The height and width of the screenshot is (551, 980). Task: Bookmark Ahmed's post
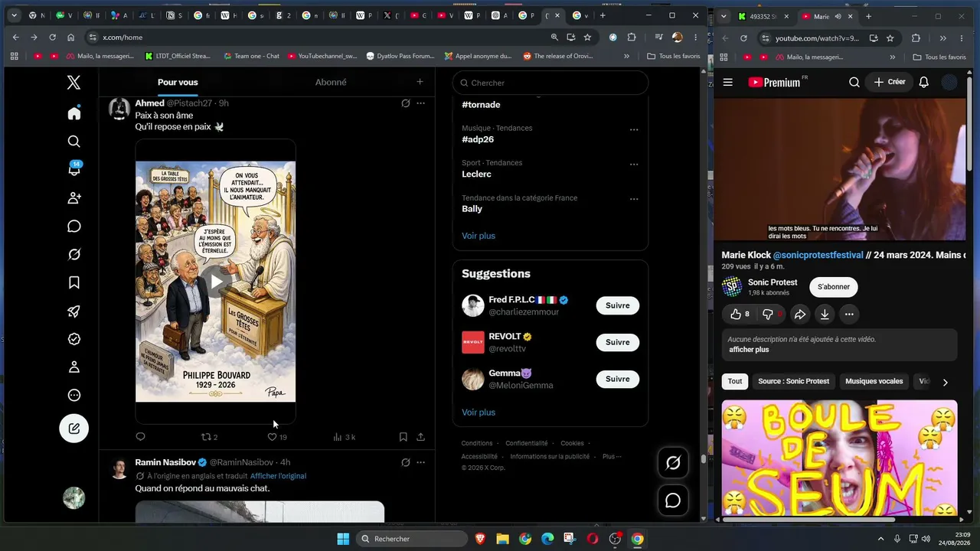click(403, 437)
